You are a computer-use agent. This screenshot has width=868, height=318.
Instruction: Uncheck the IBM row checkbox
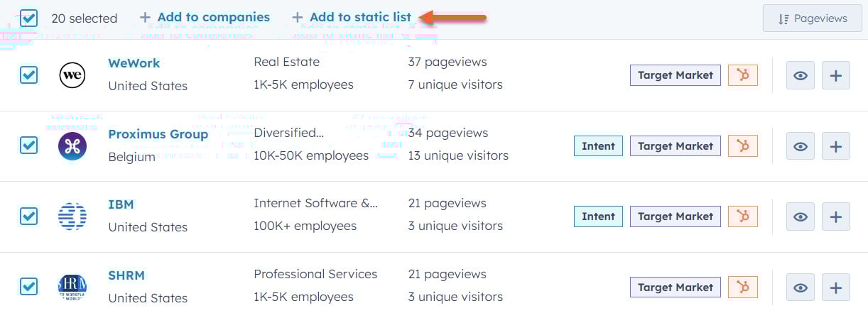pyautogui.click(x=28, y=216)
